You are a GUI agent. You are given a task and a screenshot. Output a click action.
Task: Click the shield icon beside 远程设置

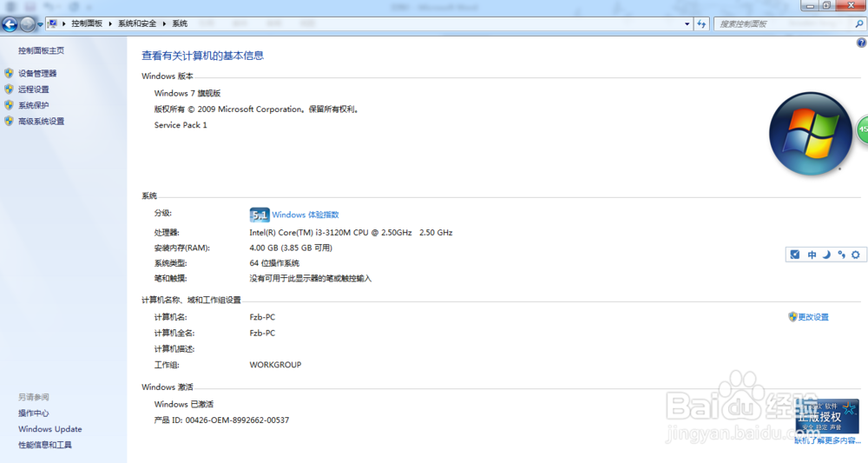click(x=9, y=89)
